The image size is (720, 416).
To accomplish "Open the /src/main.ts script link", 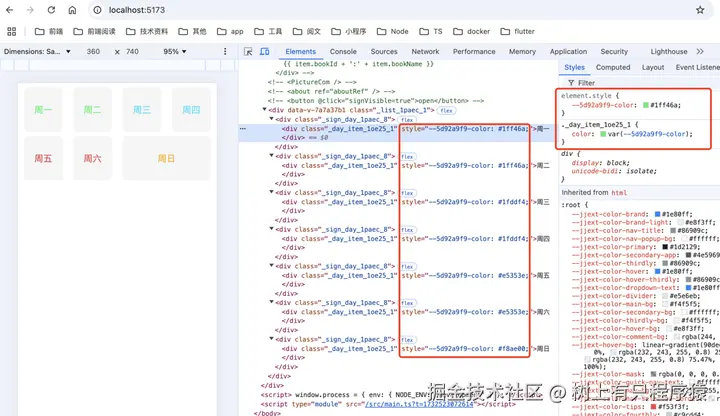I will [419, 404].
